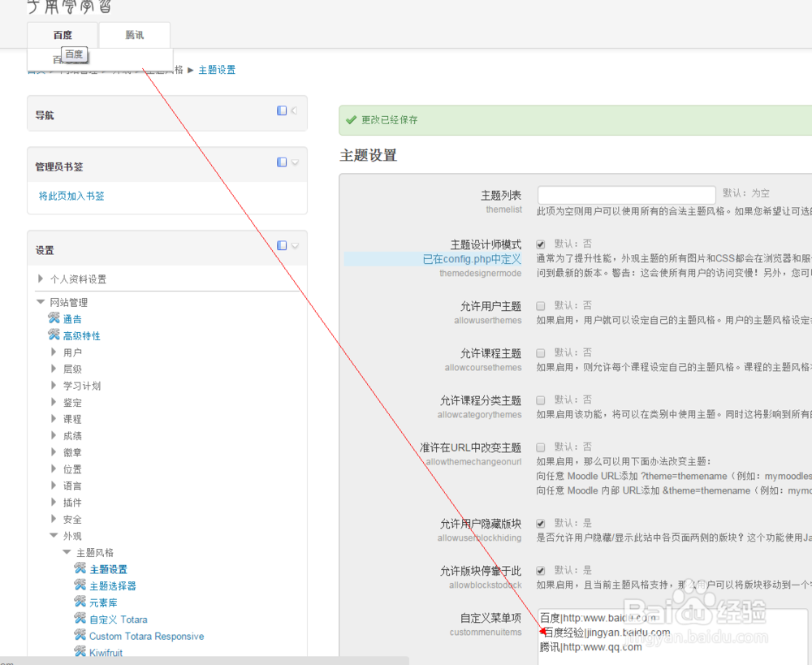Enable 允许课程分类主题 checkbox

tap(541, 399)
